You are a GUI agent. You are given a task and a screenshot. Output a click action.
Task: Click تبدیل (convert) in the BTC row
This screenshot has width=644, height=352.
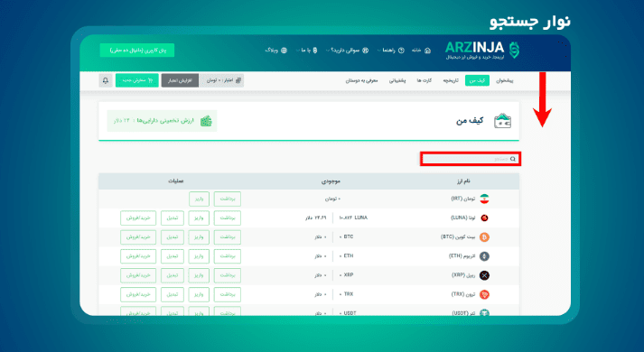(173, 237)
